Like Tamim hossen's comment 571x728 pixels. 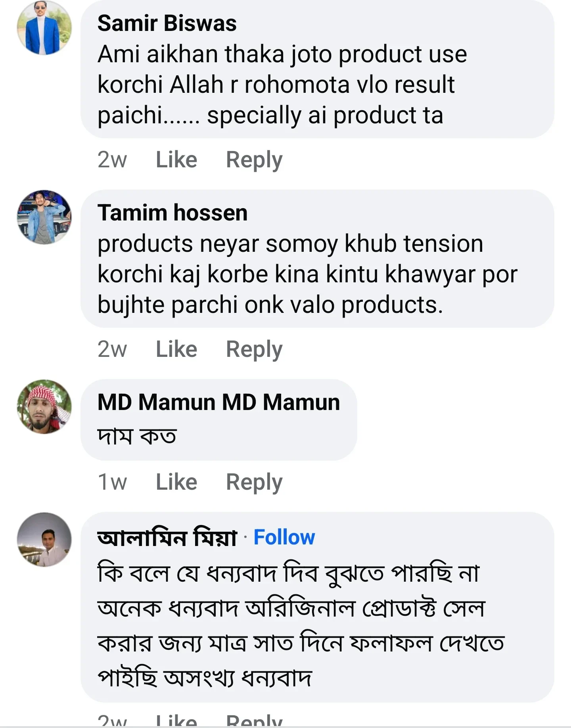tap(176, 349)
